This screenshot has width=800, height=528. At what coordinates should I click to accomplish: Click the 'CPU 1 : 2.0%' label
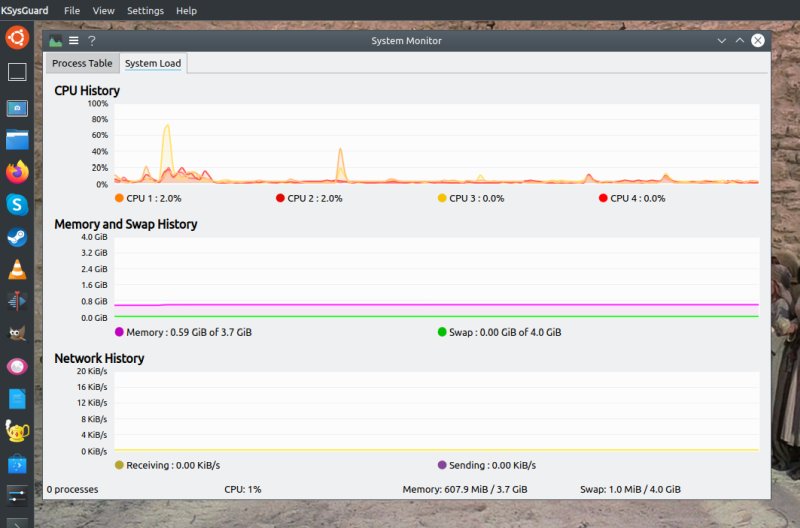(x=154, y=198)
